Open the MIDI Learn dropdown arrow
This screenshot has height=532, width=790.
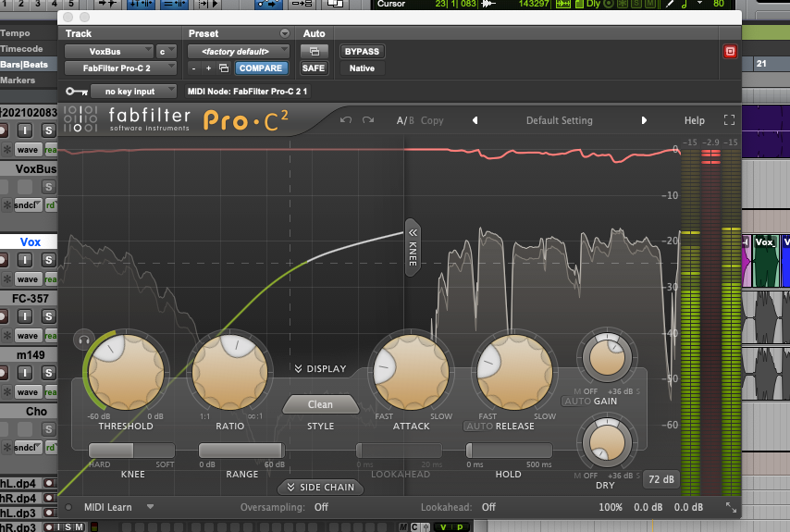coord(150,507)
